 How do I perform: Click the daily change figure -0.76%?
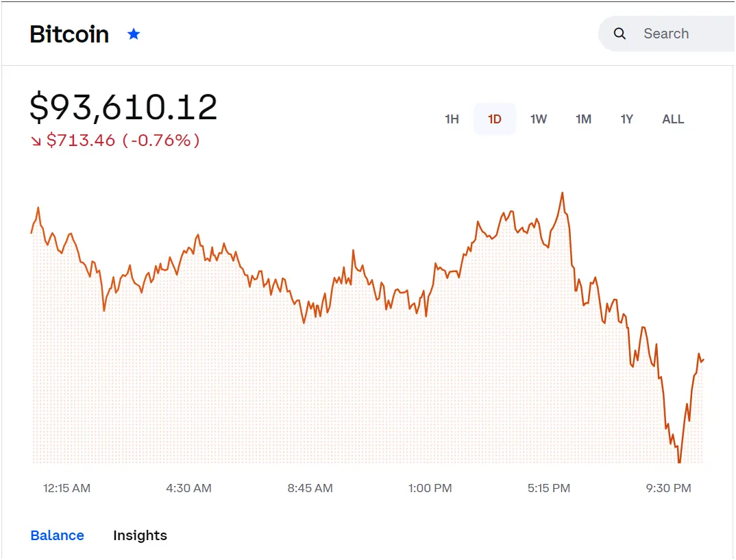162,141
